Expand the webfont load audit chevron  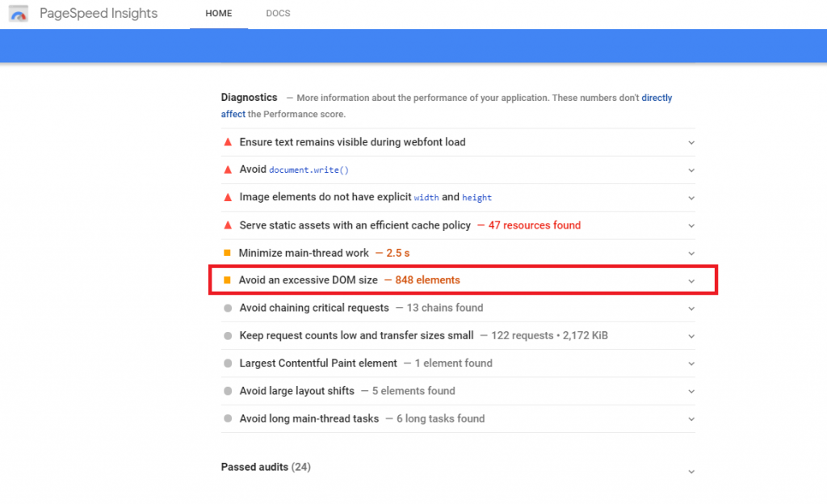tap(691, 143)
